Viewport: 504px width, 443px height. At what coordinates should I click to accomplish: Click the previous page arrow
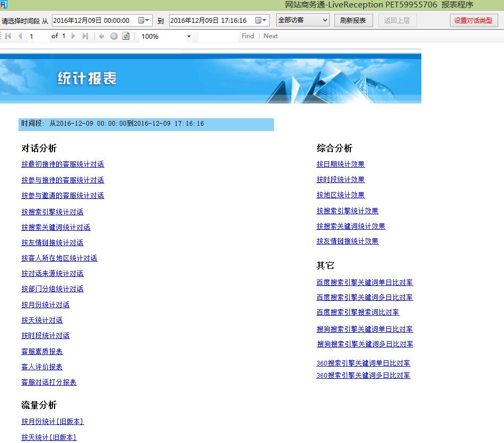tap(20, 36)
